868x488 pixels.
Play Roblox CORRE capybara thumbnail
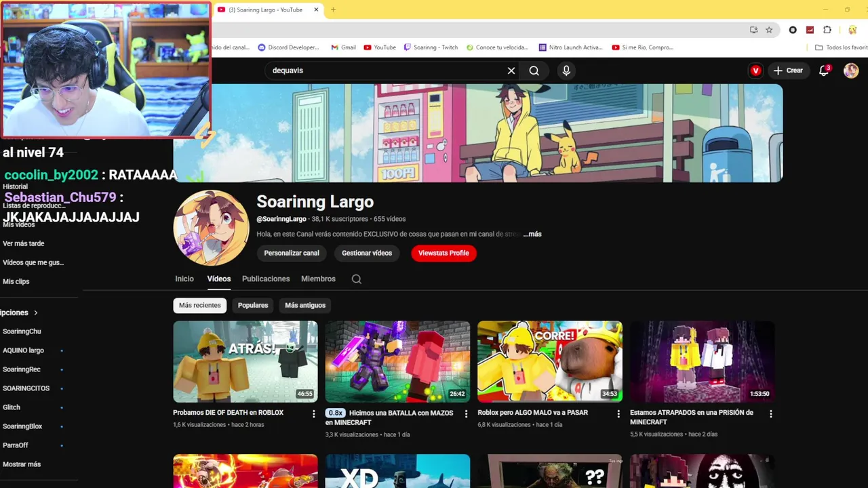(x=550, y=361)
